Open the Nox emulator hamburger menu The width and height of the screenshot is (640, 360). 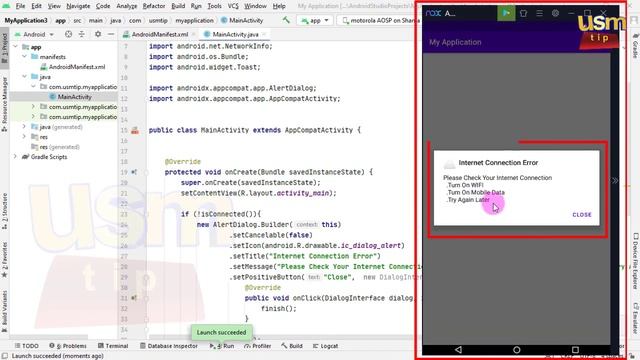tap(539, 13)
